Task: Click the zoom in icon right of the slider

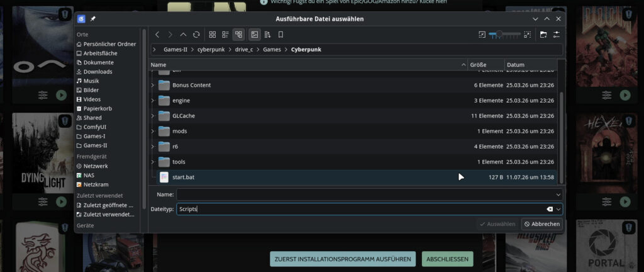Action: click(x=528, y=35)
